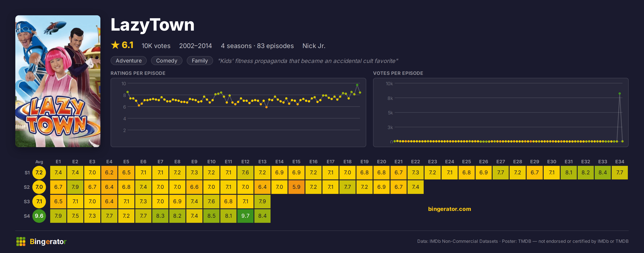The image size is (644, 253).
Task: Select the S1 E33 cell rated 8.4
Action: (x=603, y=172)
